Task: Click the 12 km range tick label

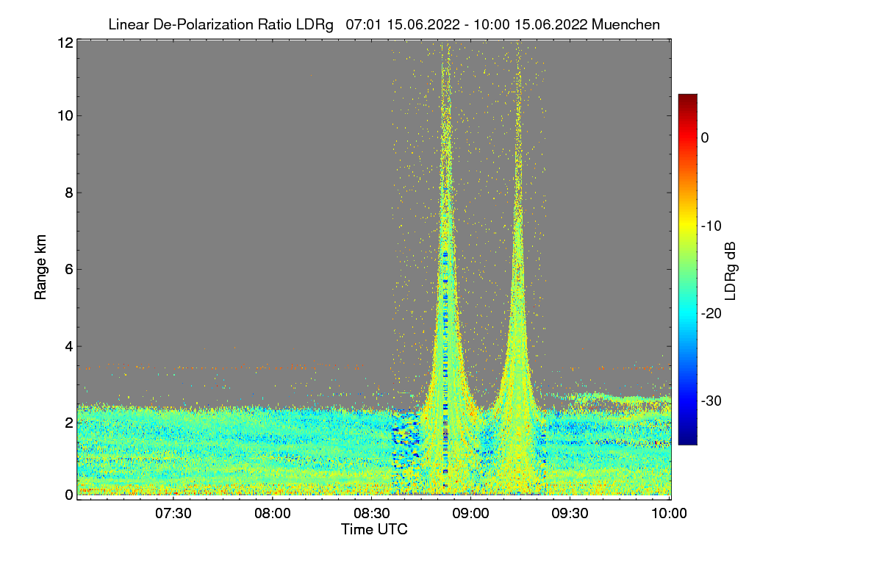Action: [x=65, y=43]
